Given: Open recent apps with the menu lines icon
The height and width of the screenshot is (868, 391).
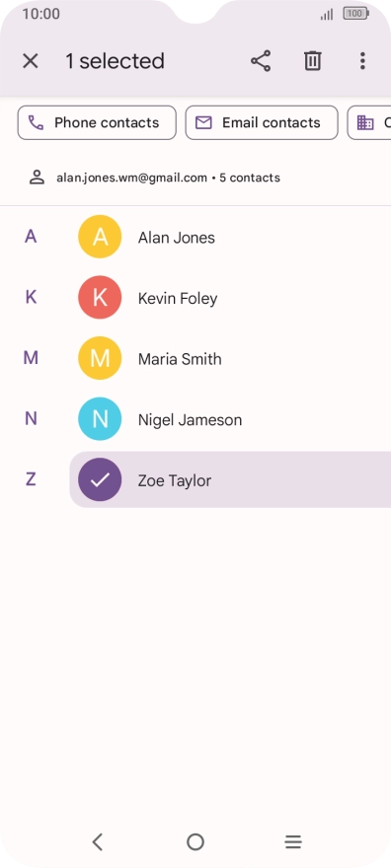Looking at the screenshot, I should (293, 842).
